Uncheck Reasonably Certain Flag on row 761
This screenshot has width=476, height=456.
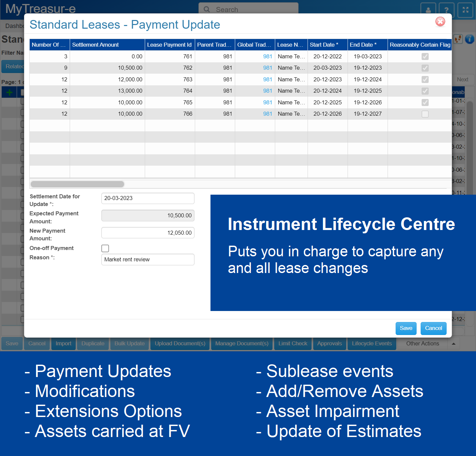point(425,57)
